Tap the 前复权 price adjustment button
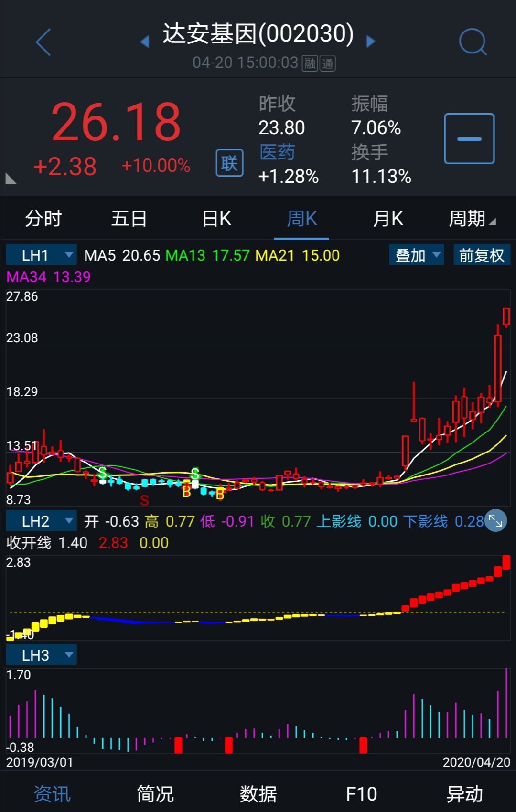The image size is (516, 812). (482, 255)
